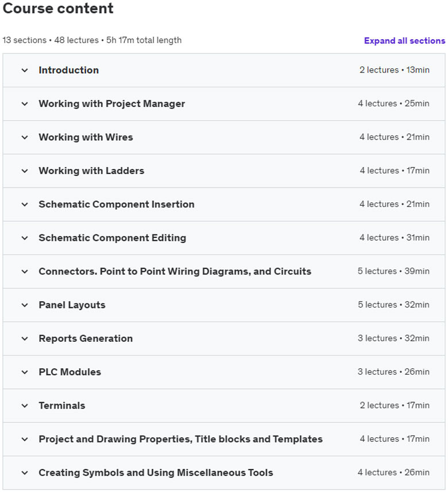The height and width of the screenshot is (493, 448).
Task: Click chevron for Reports Generation section
Action: [25, 338]
